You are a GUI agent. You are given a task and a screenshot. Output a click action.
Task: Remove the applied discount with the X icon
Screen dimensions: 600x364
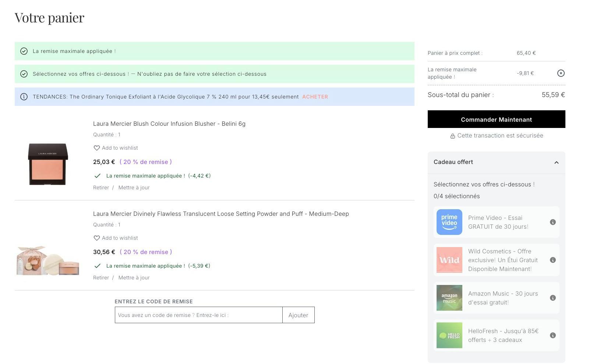click(561, 73)
